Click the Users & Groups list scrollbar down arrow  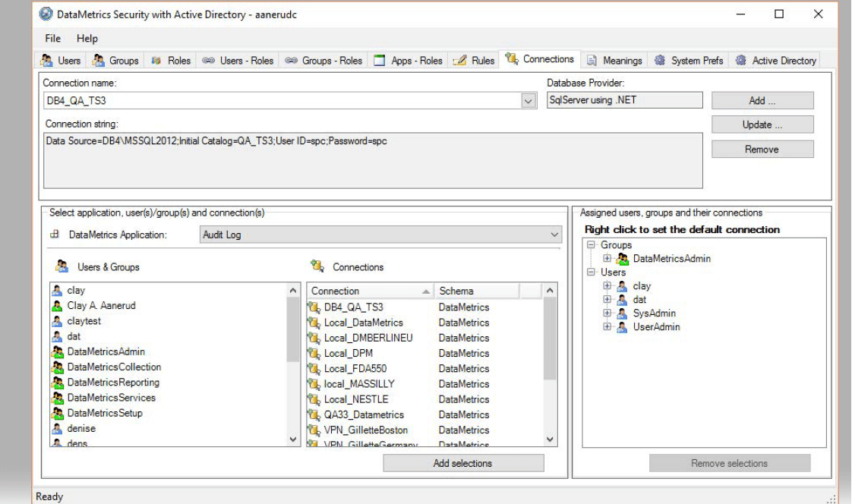tap(293, 439)
